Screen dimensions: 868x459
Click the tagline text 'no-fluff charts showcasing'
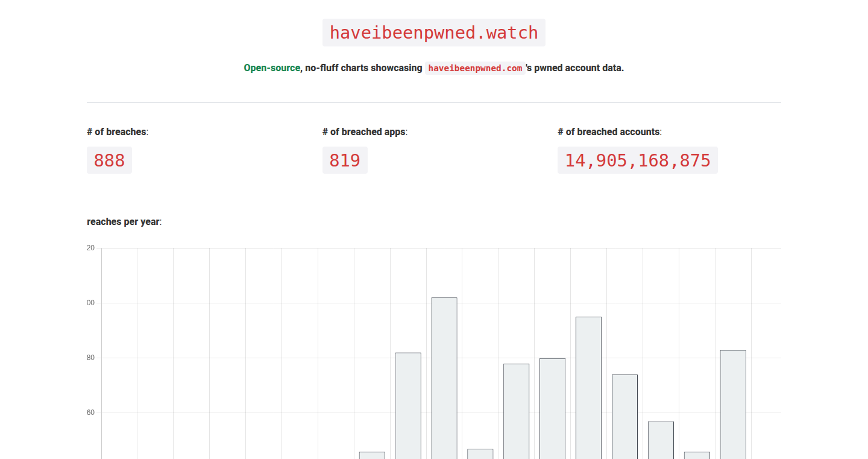363,68
